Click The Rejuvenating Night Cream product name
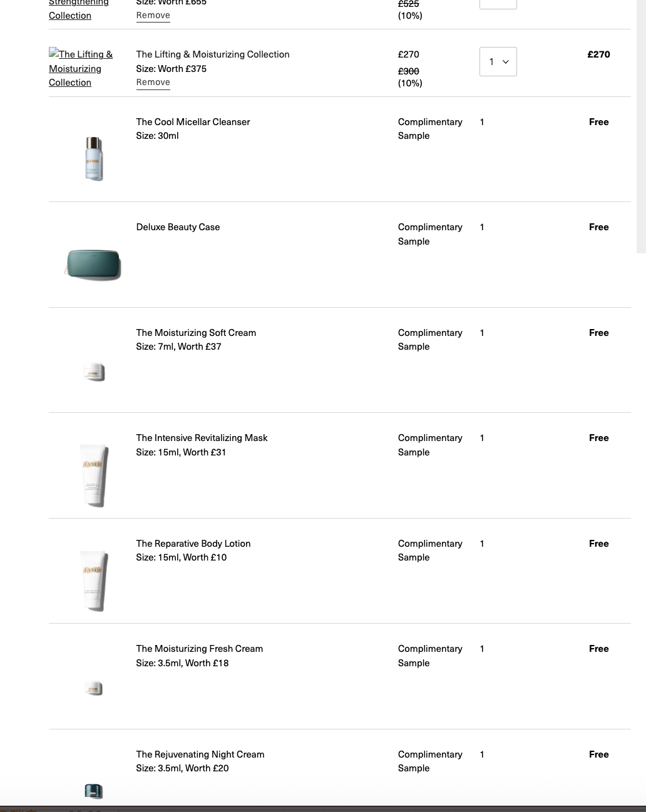The height and width of the screenshot is (812, 646). pyautogui.click(x=200, y=754)
